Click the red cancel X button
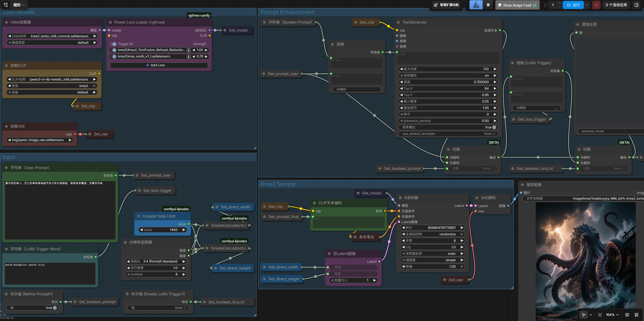The height and width of the screenshot is (321, 644). (x=596, y=5)
